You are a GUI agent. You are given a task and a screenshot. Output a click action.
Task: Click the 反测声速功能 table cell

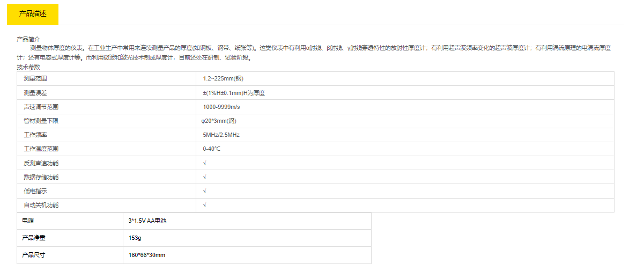click(x=107, y=163)
